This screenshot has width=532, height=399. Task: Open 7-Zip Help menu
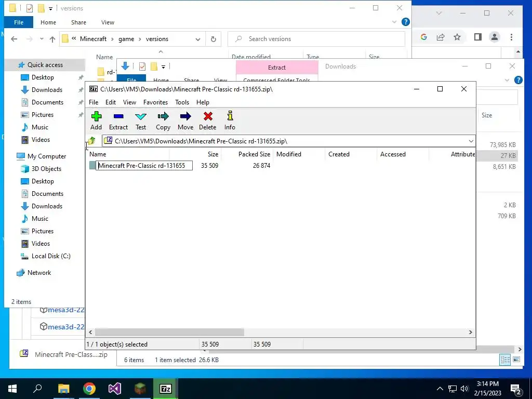click(203, 102)
